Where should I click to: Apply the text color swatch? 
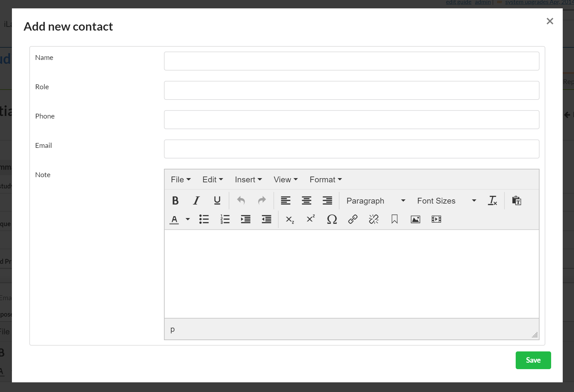click(x=174, y=219)
